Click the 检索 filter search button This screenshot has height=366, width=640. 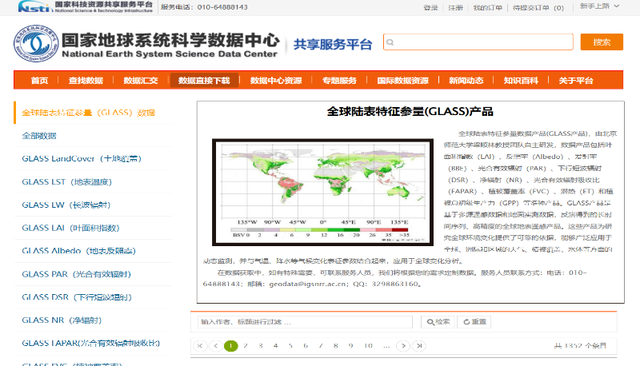(x=438, y=322)
